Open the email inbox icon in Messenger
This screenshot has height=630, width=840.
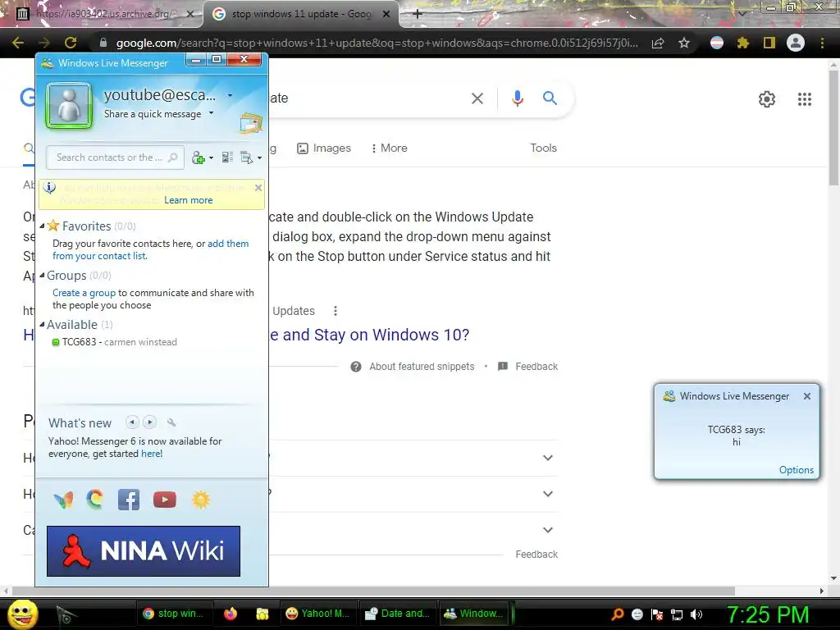click(x=251, y=123)
